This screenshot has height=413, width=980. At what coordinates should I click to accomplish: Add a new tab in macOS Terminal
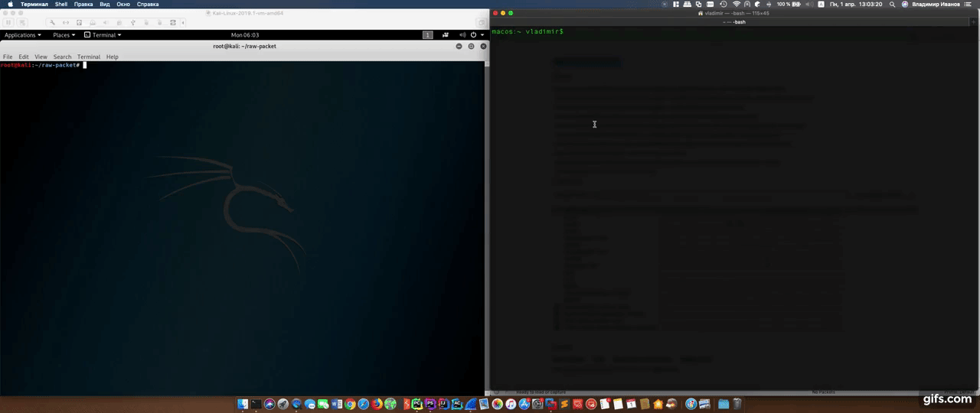974,22
